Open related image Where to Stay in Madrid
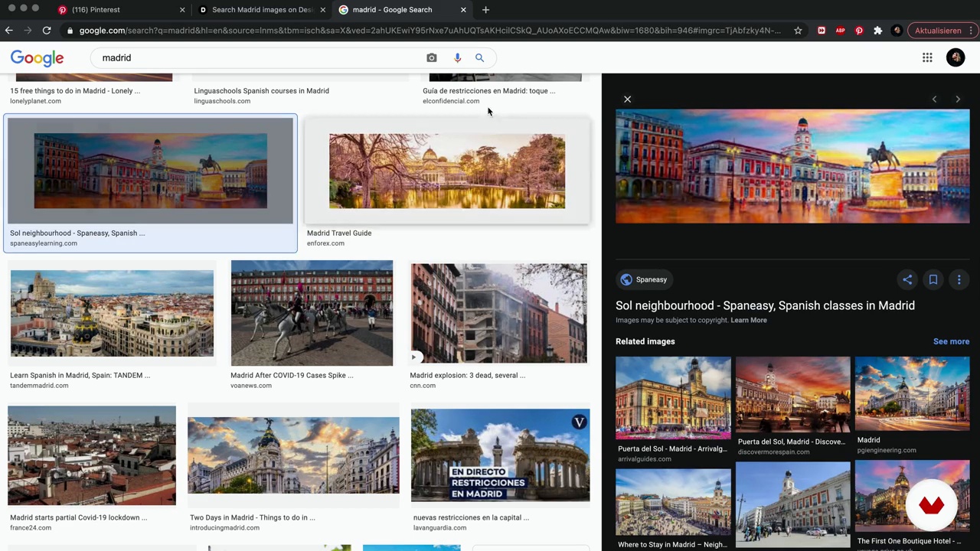Image resolution: width=980 pixels, height=551 pixels. [673, 502]
